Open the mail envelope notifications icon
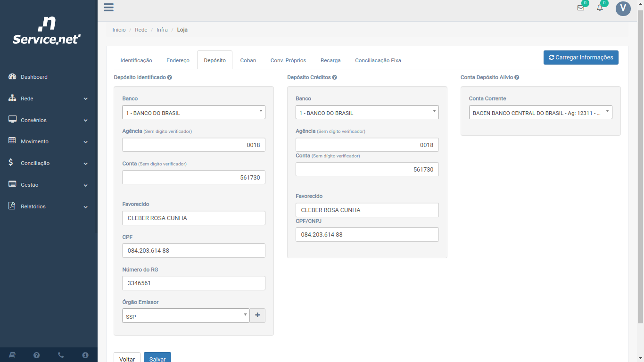 [581, 8]
